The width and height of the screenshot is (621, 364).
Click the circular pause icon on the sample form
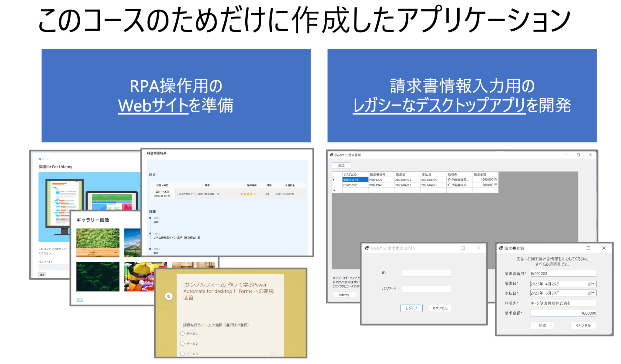pos(169,295)
